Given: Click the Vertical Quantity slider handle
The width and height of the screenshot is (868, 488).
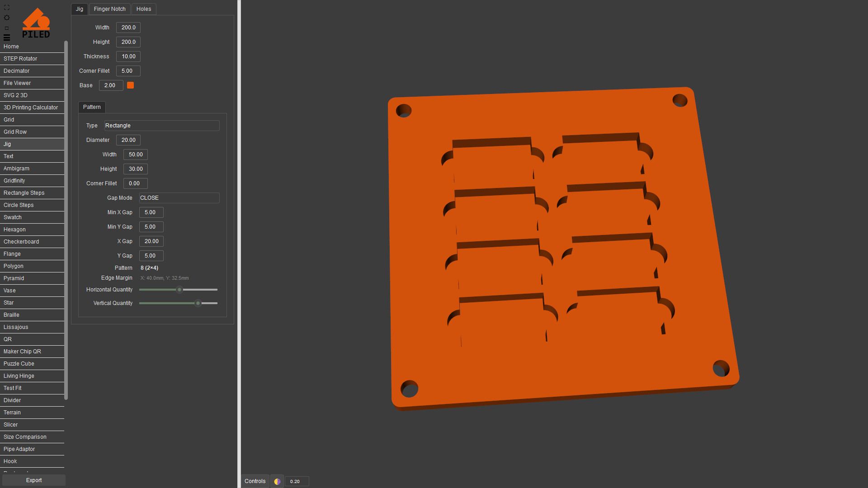Looking at the screenshot, I should 198,303.
